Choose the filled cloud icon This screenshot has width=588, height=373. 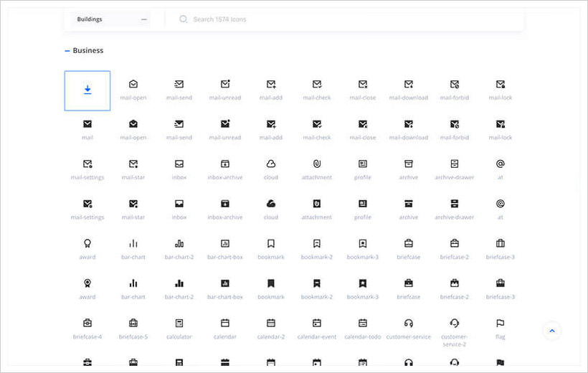271,204
